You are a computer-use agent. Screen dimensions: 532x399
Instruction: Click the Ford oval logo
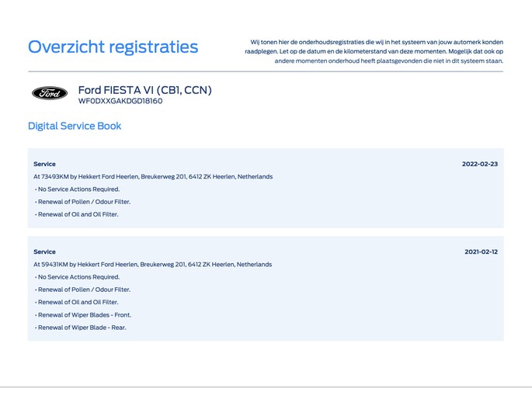click(x=50, y=93)
